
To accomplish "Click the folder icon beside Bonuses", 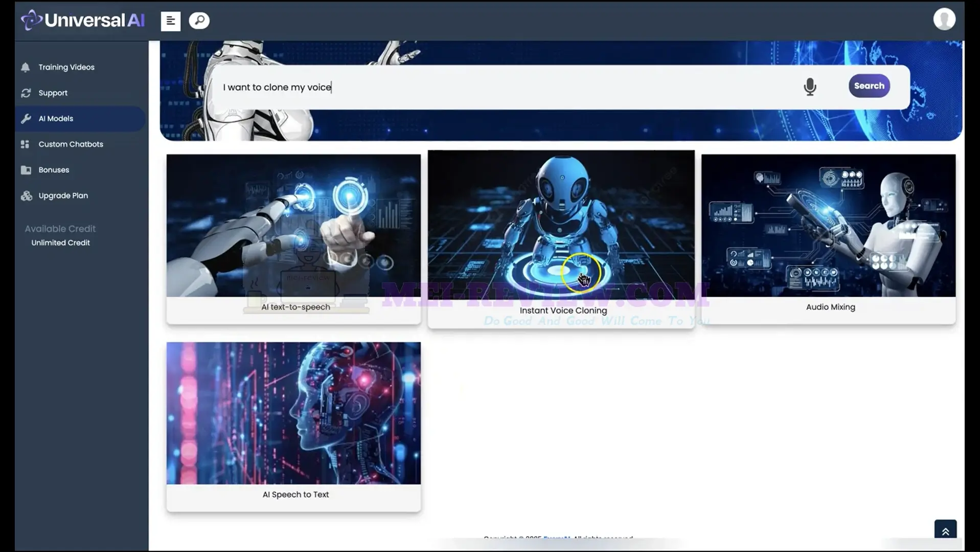I will coord(26,170).
